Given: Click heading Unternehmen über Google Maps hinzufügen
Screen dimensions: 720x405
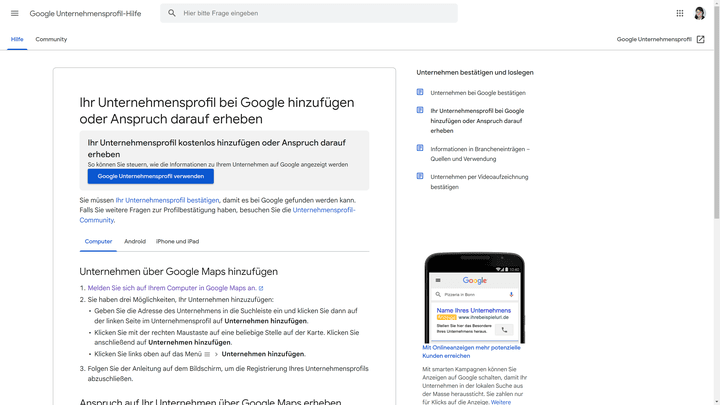Looking at the screenshot, I should click(x=179, y=272).
